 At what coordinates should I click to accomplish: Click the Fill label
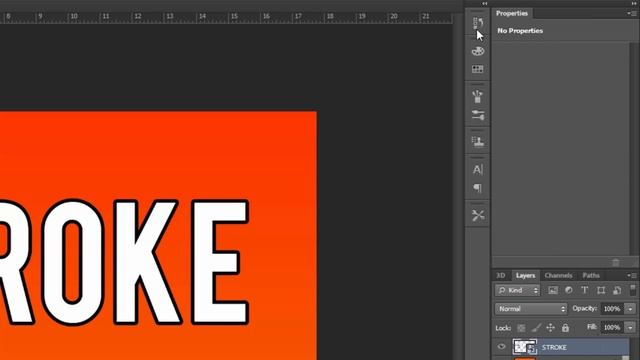[x=592, y=327]
